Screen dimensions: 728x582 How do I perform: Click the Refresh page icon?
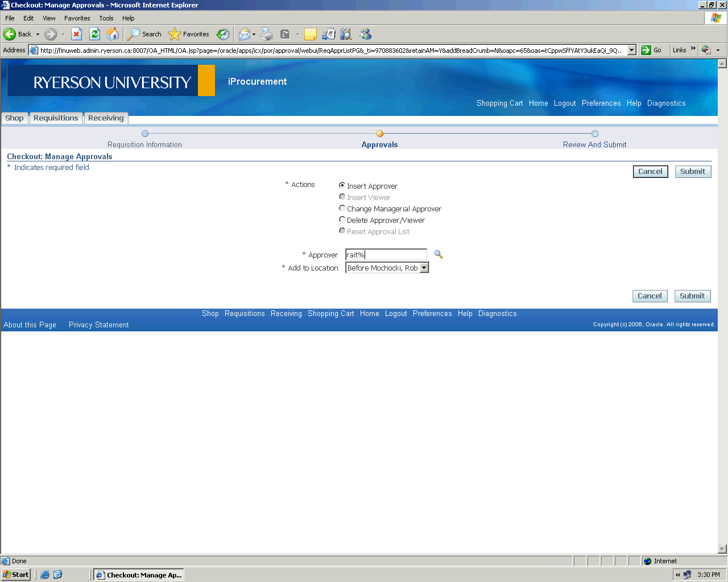coord(94,34)
